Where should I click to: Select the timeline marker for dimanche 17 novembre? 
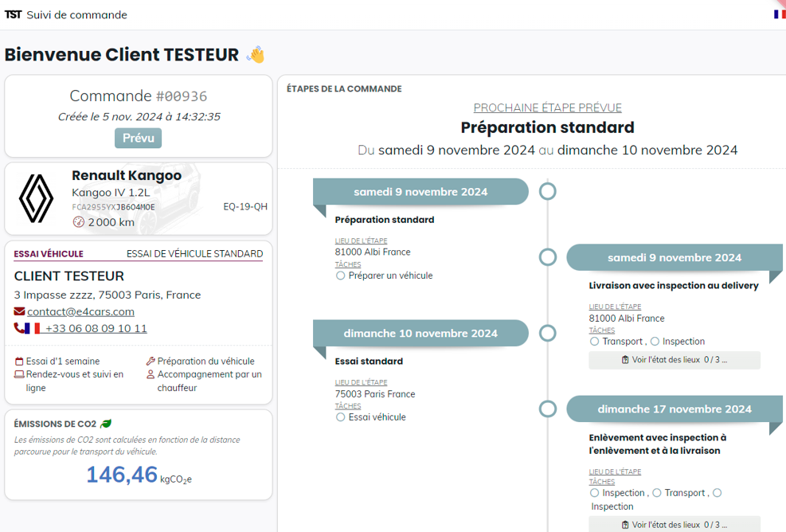pyautogui.click(x=547, y=409)
